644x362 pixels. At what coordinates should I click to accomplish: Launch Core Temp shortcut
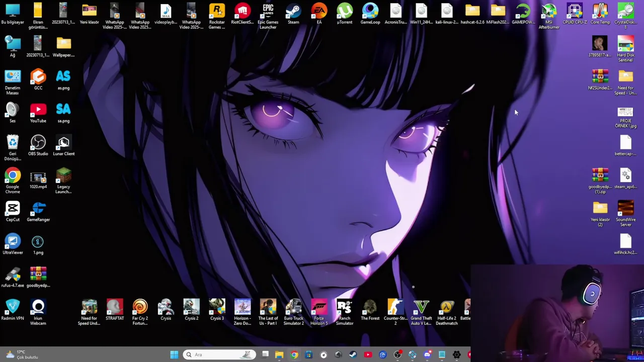600,14
